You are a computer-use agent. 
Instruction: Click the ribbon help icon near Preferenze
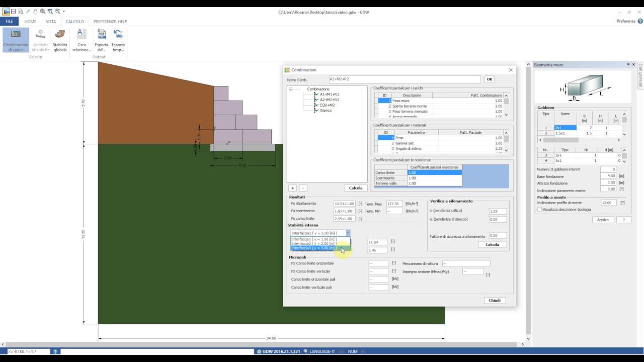(640, 21)
